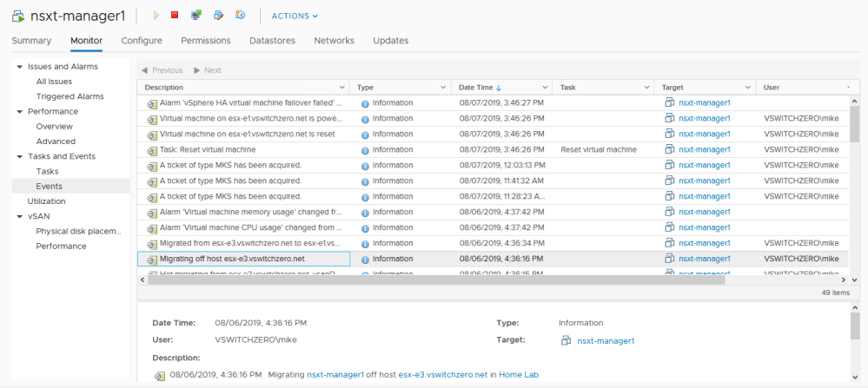
Task: Open Physical disk placement under vSAN
Action: (78, 231)
